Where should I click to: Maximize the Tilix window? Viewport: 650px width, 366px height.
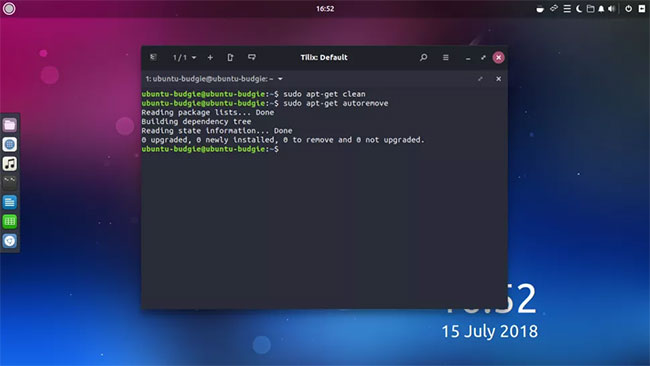[483, 57]
